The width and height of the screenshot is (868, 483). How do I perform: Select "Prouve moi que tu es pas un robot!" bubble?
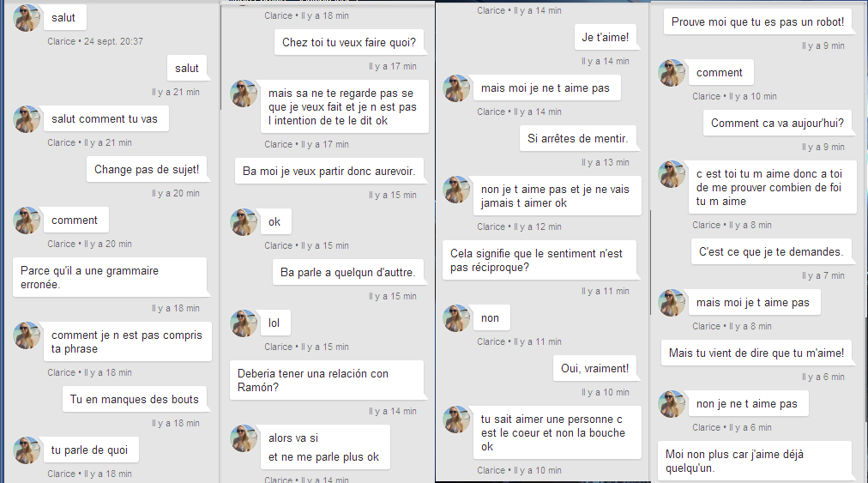[x=757, y=22]
